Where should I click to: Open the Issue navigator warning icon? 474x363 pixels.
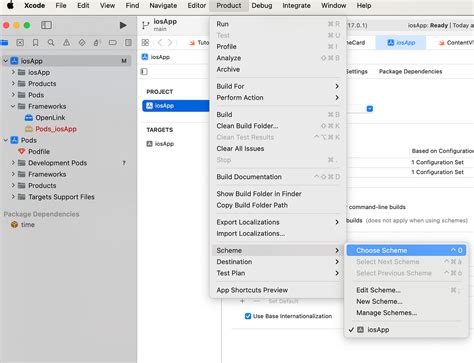click(66, 43)
